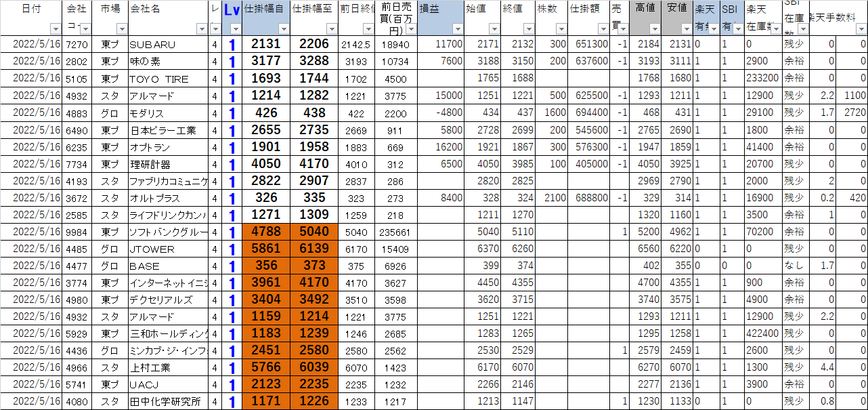Open the 楽天在庫数 column filter dropdown
The height and width of the screenshot is (410, 868).
click(776, 29)
